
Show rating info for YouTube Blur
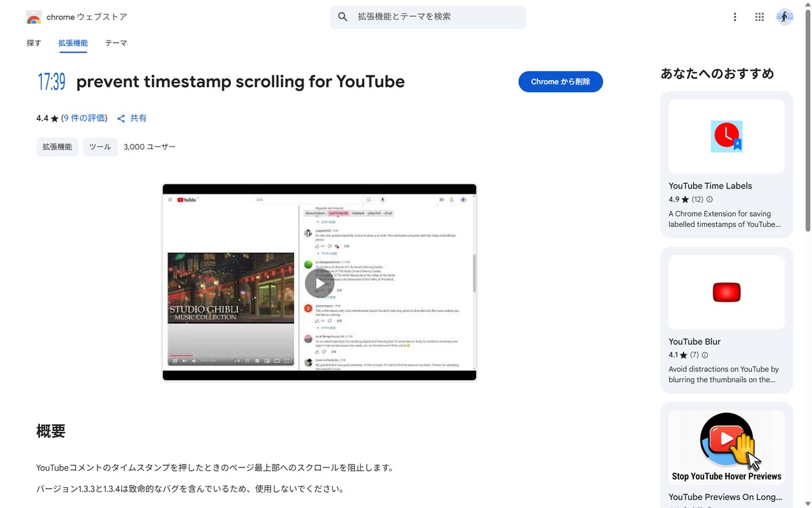pos(705,356)
